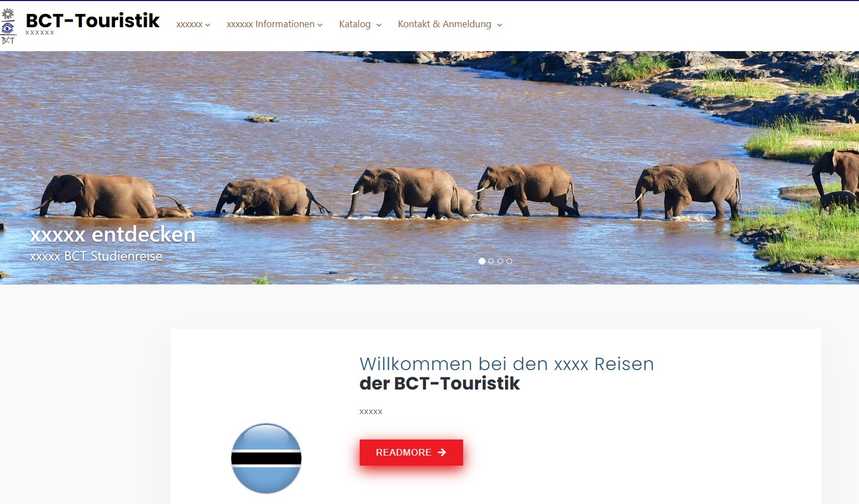Open the xxxxxx Informationen menu

click(x=271, y=24)
